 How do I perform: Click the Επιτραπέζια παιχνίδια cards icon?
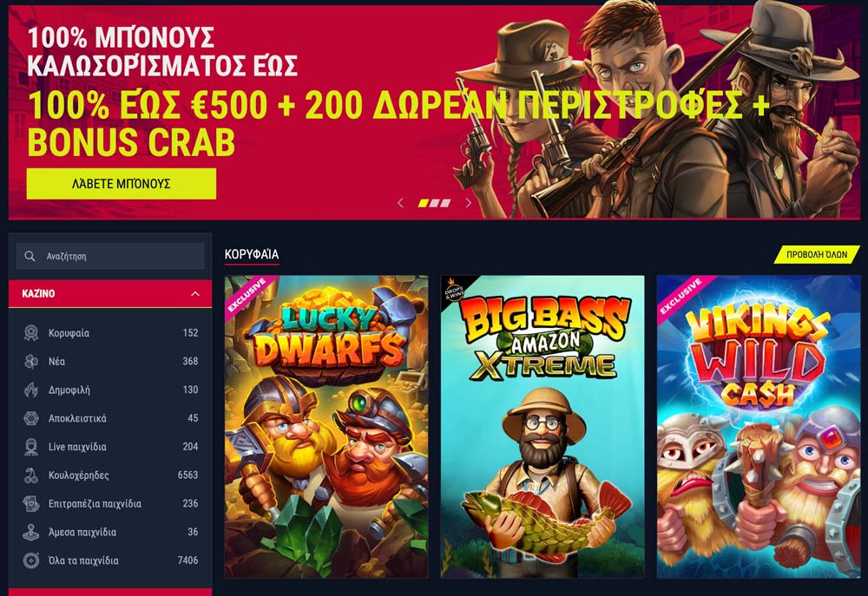pyautogui.click(x=31, y=503)
